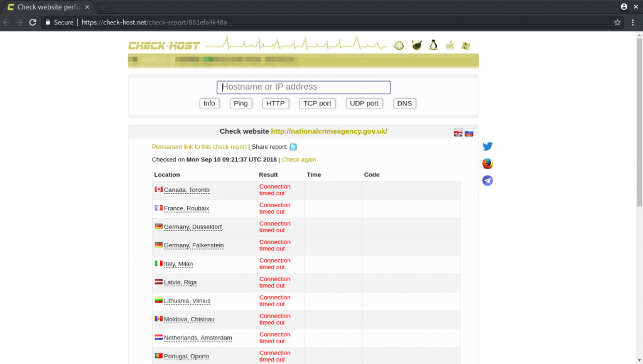Click the Apple icon in the header
The image size is (643, 364).
click(x=450, y=45)
